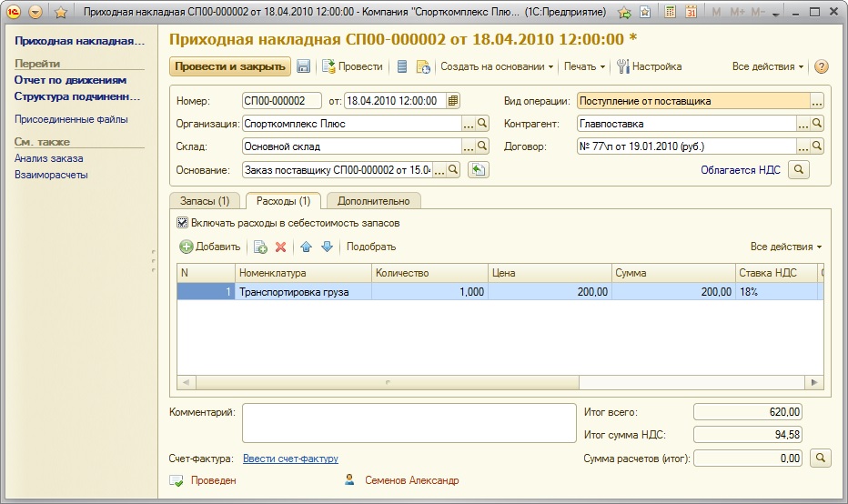Open top toolbar 'Все действия' dropdown
This screenshot has height=504, width=848.
click(x=768, y=66)
